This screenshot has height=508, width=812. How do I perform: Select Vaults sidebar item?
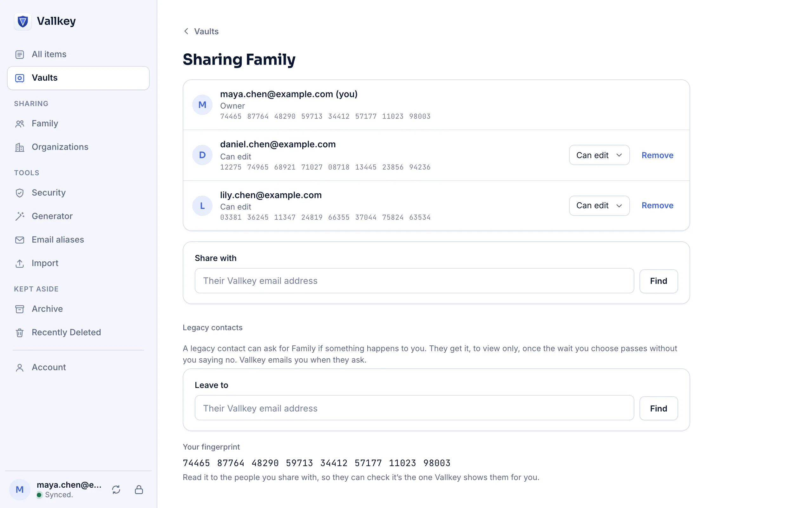(x=78, y=78)
